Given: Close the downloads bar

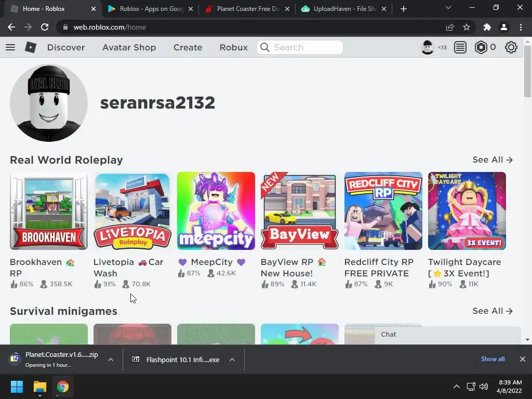Looking at the screenshot, I should tap(523, 359).
